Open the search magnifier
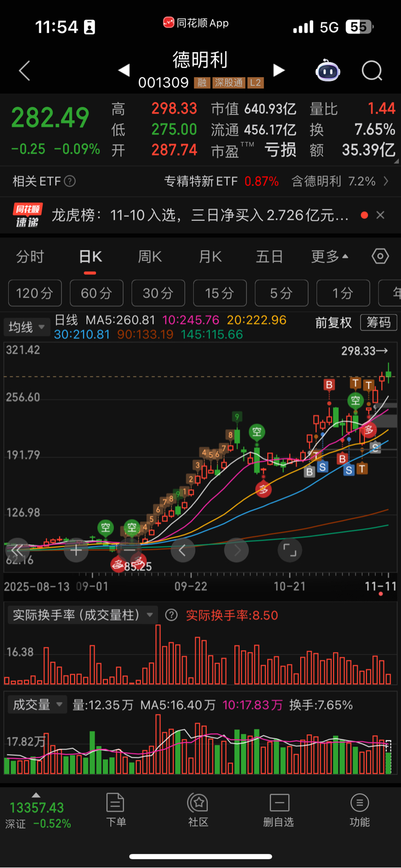 coord(372,70)
